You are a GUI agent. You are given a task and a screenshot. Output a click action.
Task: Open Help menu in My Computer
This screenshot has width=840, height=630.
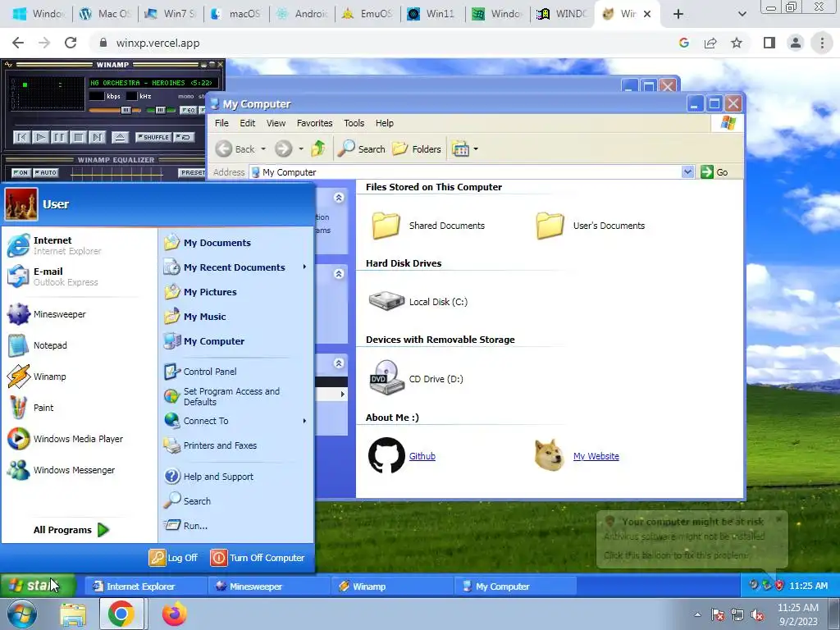384,123
